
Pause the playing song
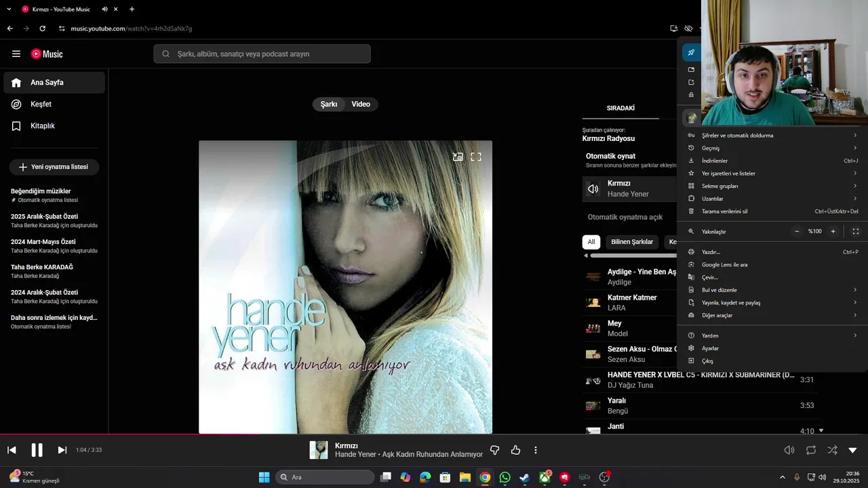37,450
